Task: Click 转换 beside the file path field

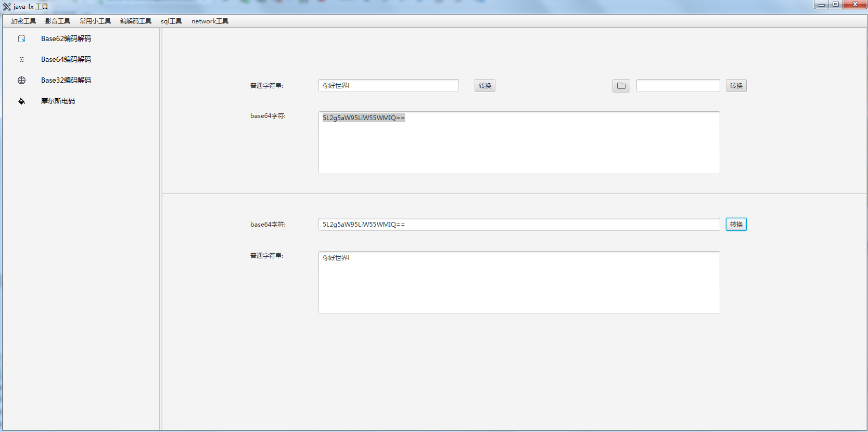Action: [736, 86]
